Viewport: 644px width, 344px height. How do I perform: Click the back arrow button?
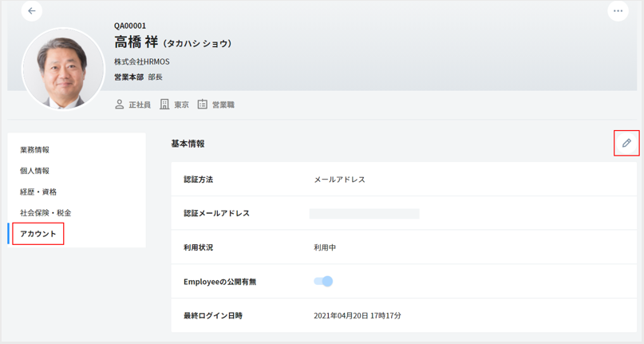[x=32, y=11]
